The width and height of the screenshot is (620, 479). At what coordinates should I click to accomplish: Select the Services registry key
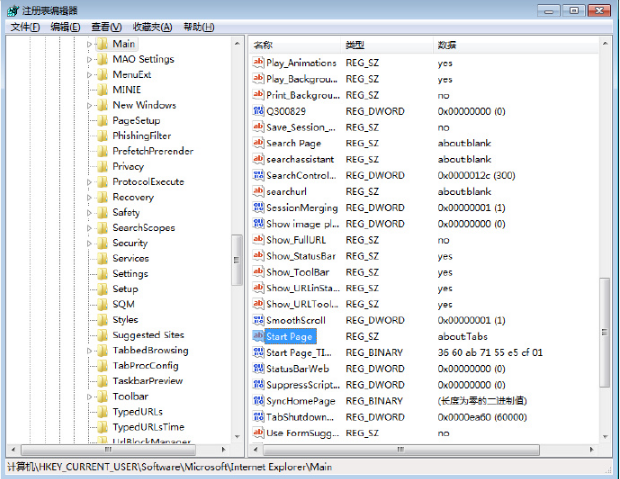pyautogui.click(x=131, y=259)
